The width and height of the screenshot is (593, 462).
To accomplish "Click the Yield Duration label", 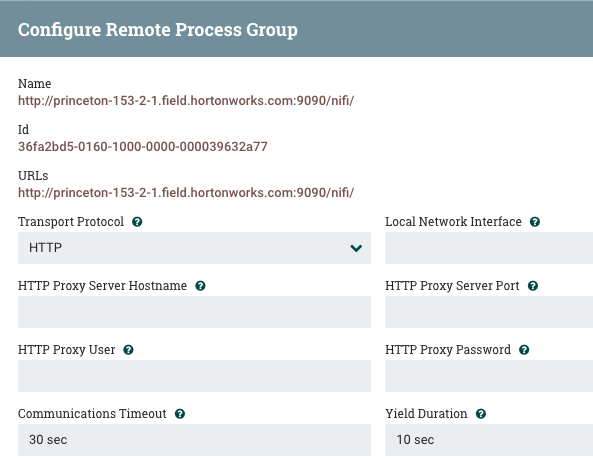I will tap(427, 414).
